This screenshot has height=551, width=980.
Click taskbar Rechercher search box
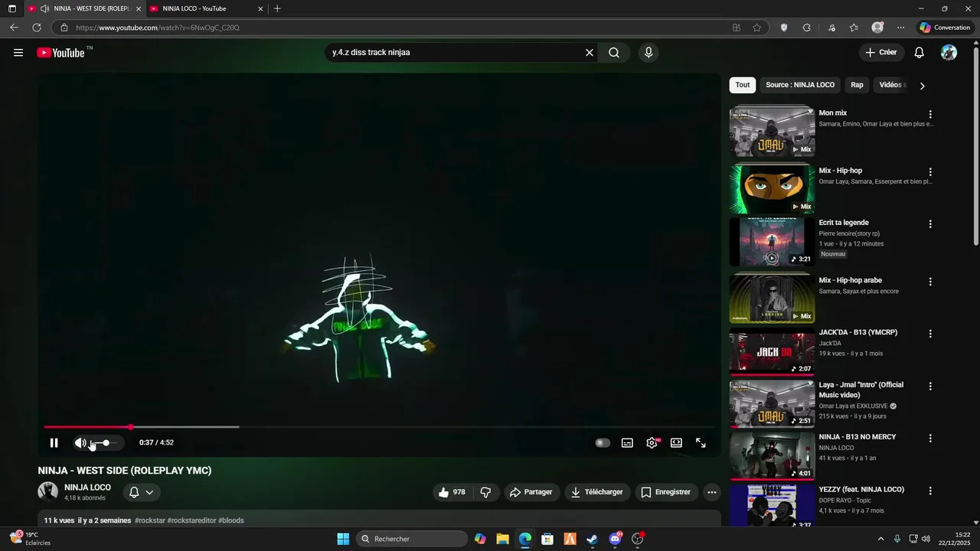coord(413,539)
